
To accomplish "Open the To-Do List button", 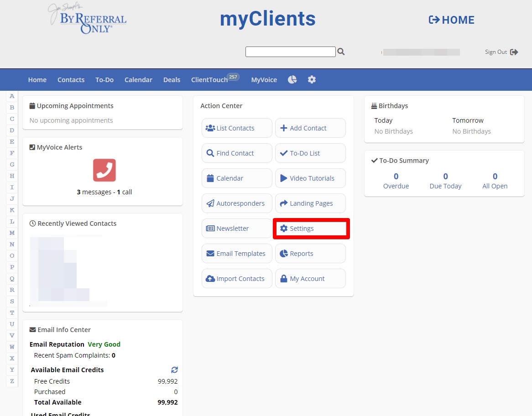I will (x=310, y=153).
